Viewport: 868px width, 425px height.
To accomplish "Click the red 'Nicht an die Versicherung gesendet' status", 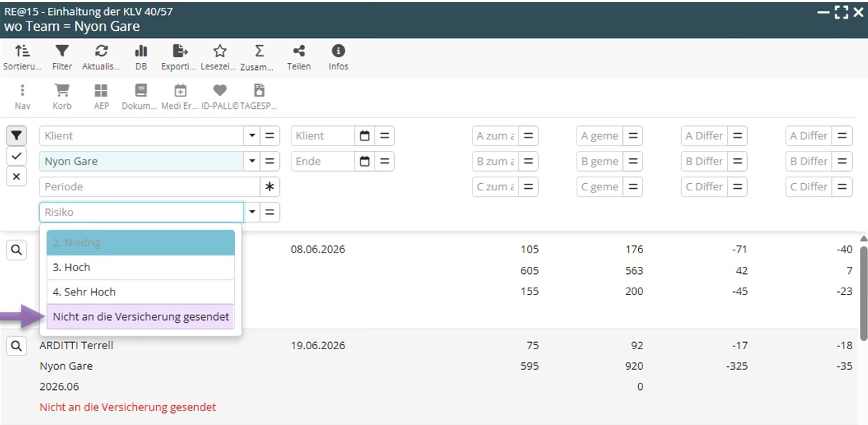I will (x=127, y=407).
